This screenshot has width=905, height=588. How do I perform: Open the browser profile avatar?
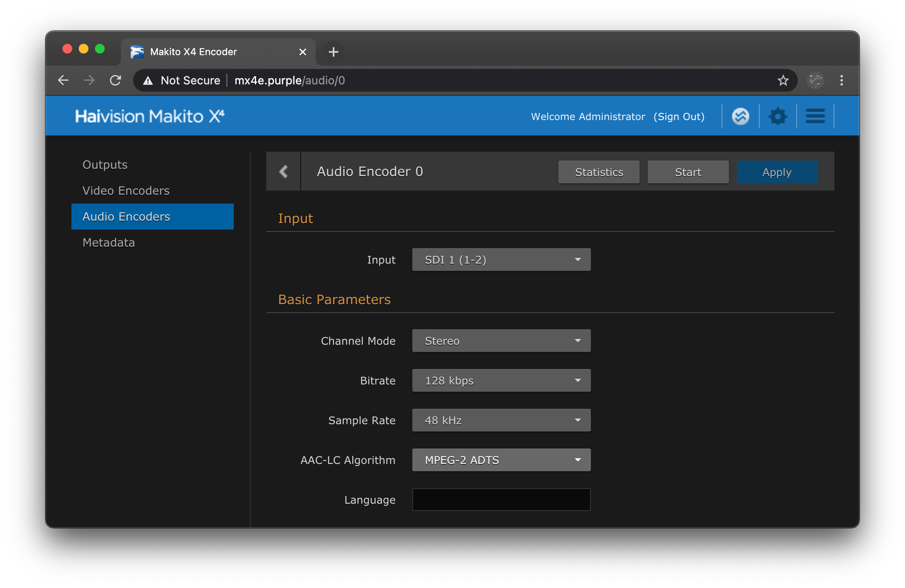[816, 80]
